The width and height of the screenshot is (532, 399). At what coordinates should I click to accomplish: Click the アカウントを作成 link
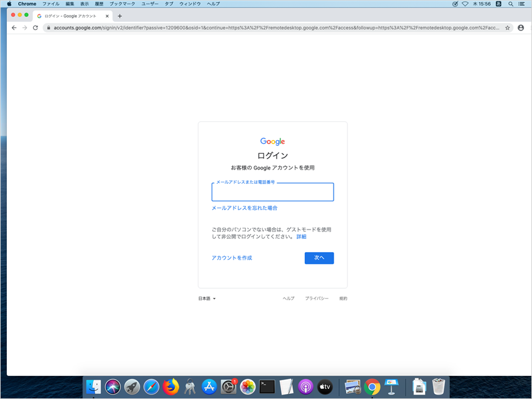point(232,258)
